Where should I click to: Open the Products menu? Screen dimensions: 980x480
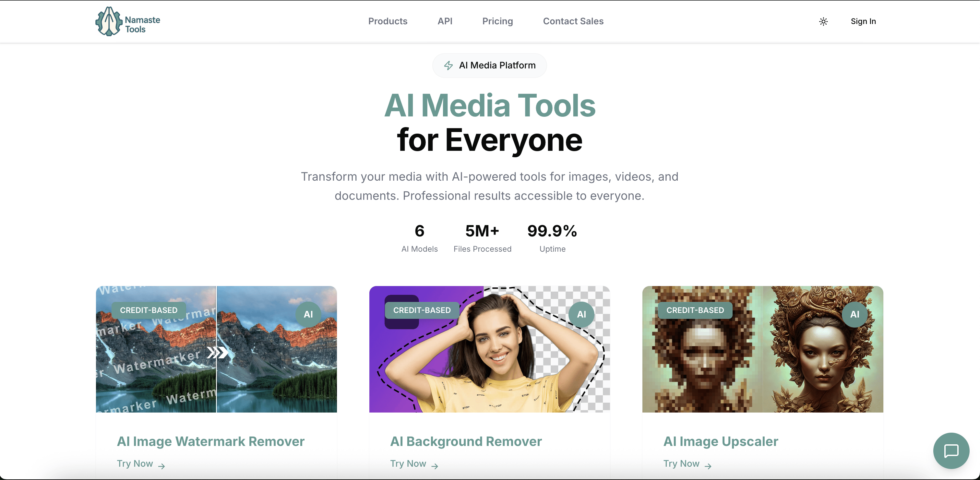388,21
